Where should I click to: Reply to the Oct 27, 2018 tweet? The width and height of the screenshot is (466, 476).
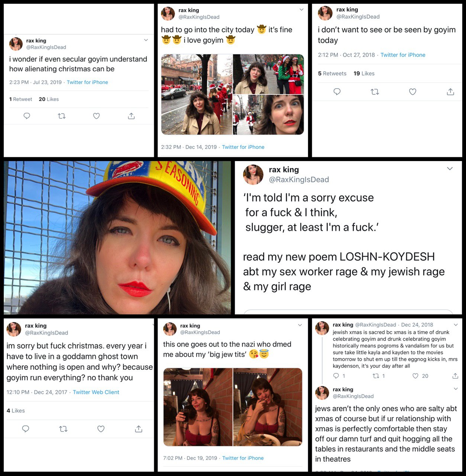337,91
